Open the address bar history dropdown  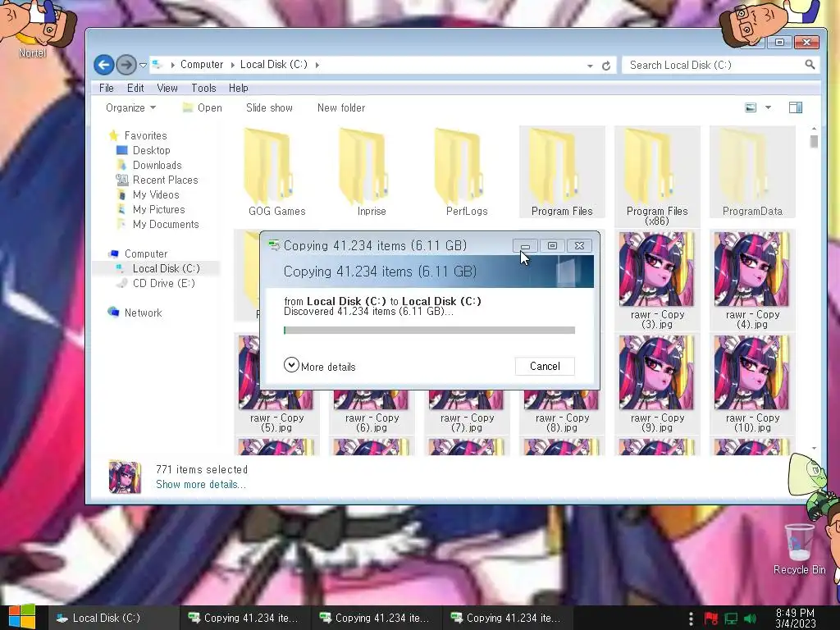(x=590, y=66)
